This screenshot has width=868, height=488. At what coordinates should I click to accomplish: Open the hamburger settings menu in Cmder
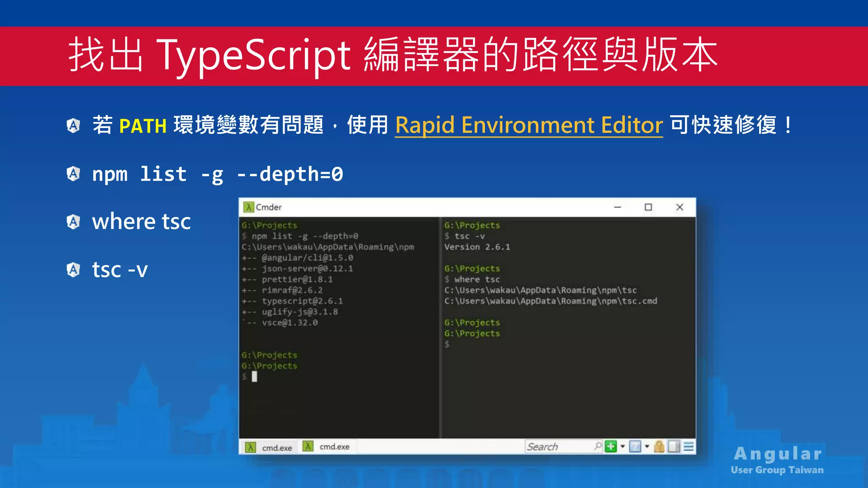689,446
